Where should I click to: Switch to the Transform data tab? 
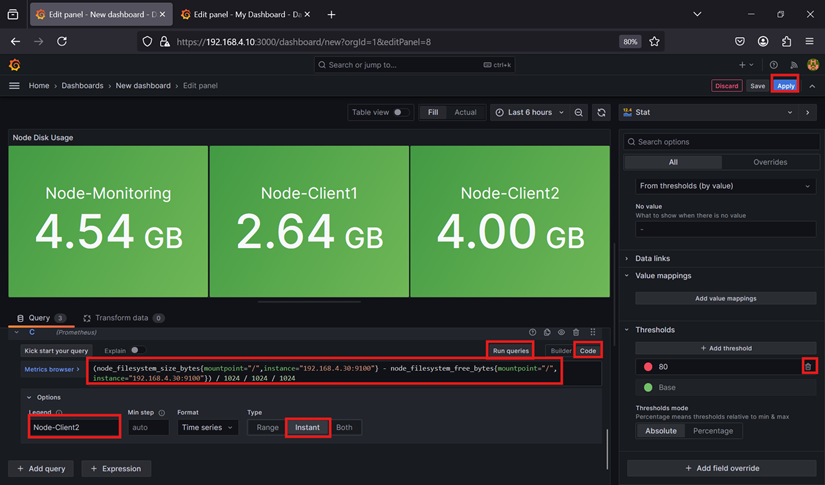(124, 318)
